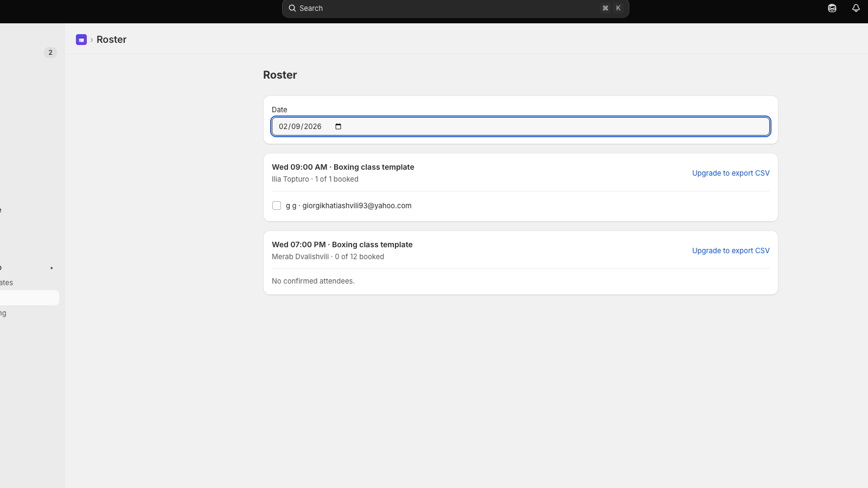Check attendance box for g g attendee
The image size is (868, 488).
coord(277,206)
